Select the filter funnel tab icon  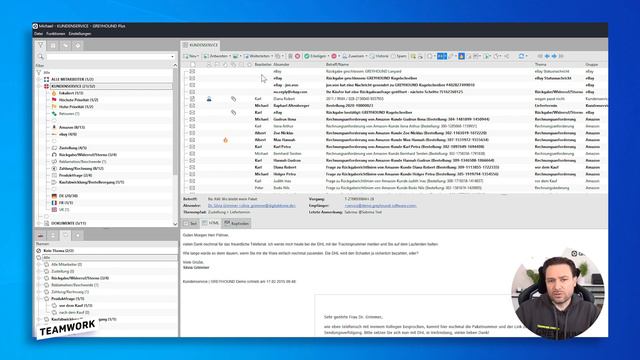pos(40,45)
